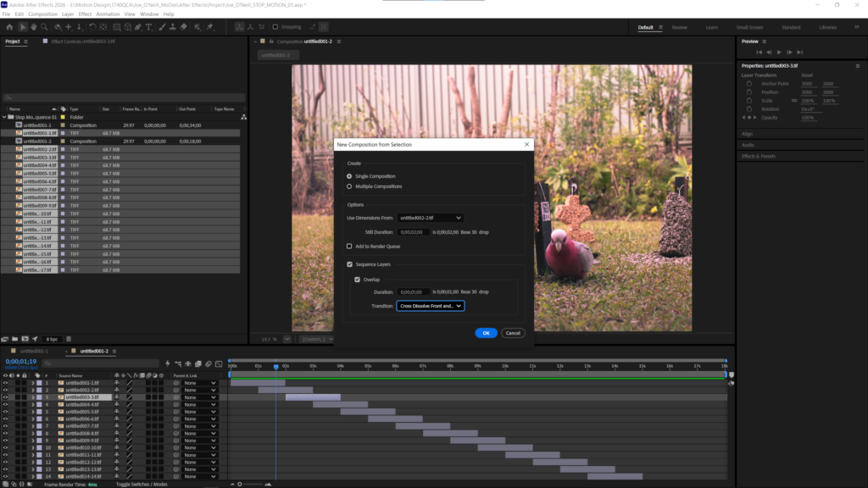Open the Transition dropdown

point(430,306)
